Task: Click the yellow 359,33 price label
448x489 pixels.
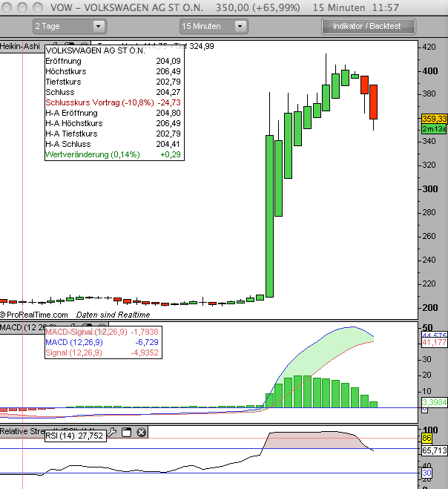Action: point(435,119)
